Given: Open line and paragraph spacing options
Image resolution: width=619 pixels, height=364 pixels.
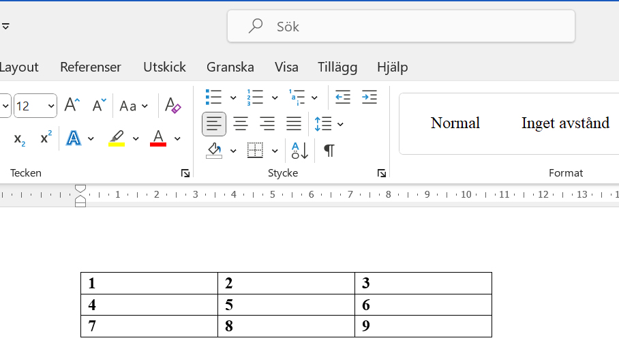Looking at the screenshot, I should (323, 124).
